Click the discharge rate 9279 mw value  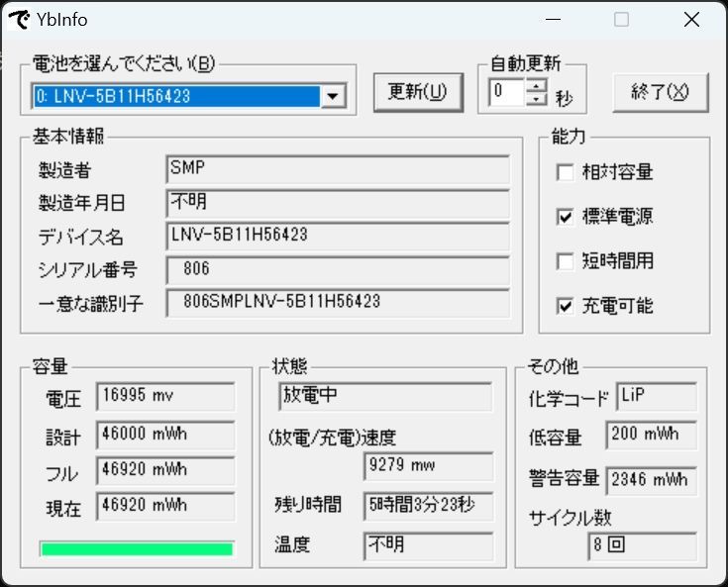(x=429, y=466)
